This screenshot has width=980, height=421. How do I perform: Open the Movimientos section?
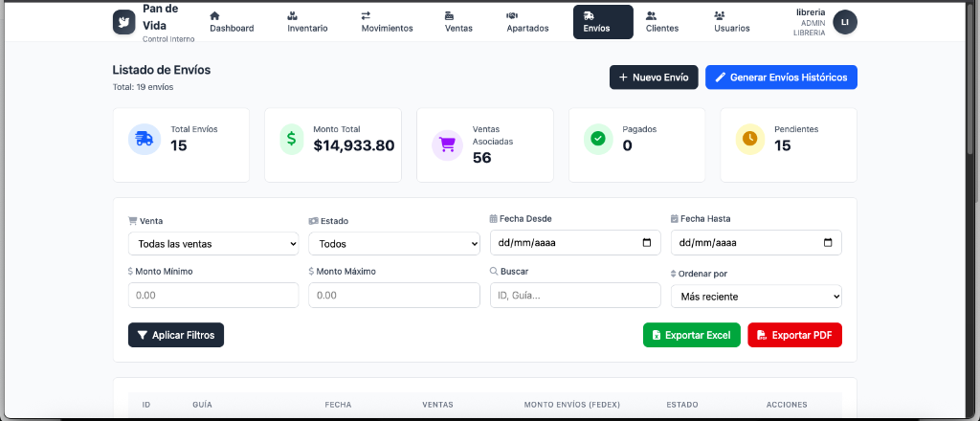pyautogui.click(x=387, y=22)
